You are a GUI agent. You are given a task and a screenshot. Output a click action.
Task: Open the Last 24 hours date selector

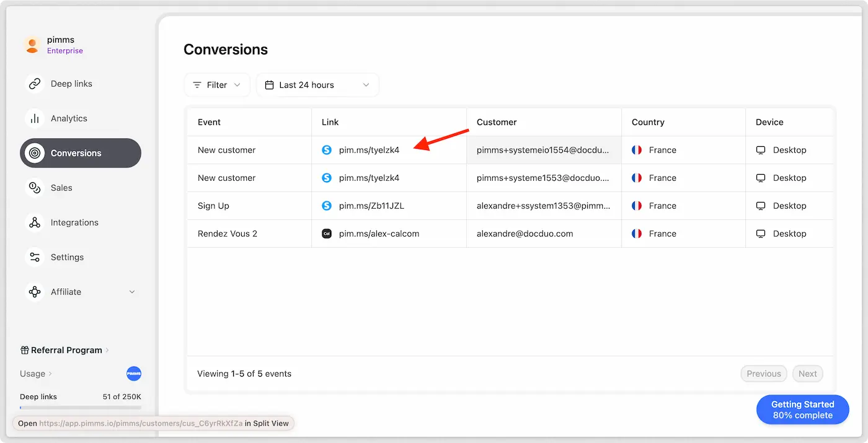pos(317,85)
